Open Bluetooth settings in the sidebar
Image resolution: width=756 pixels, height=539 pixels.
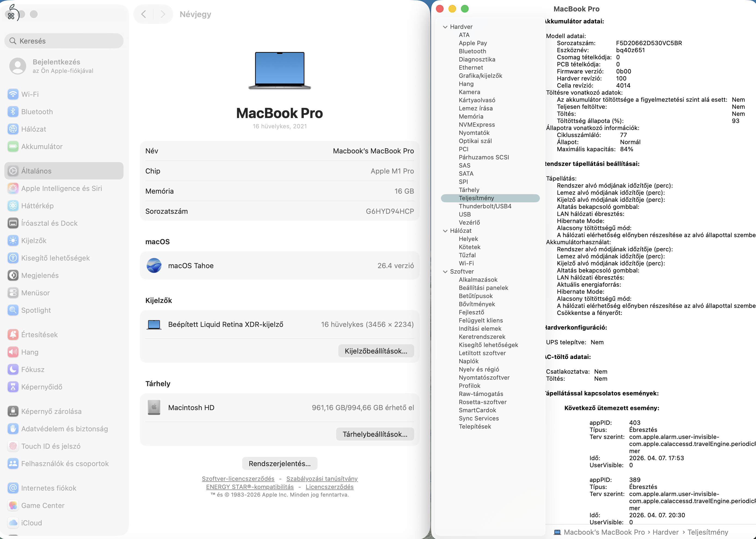pyautogui.click(x=36, y=111)
